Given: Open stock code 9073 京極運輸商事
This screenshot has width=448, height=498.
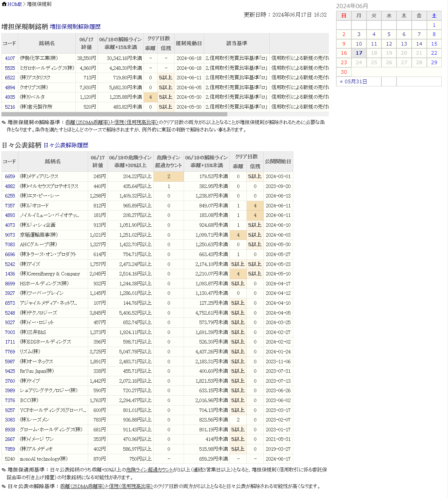Looking at the screenshot, I should 10,235.
